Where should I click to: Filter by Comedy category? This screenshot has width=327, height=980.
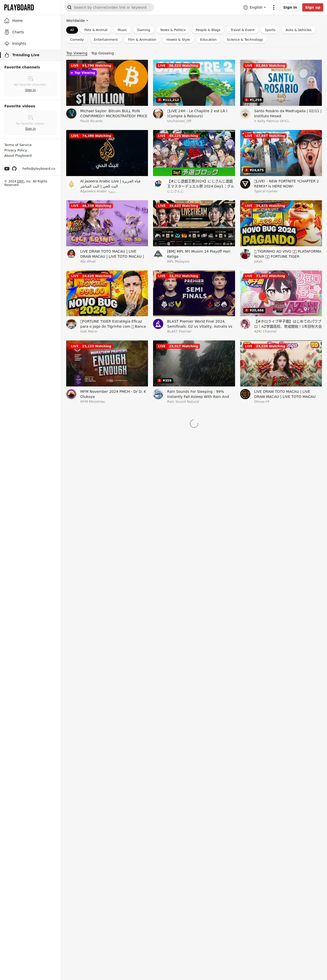pos(77,40)
